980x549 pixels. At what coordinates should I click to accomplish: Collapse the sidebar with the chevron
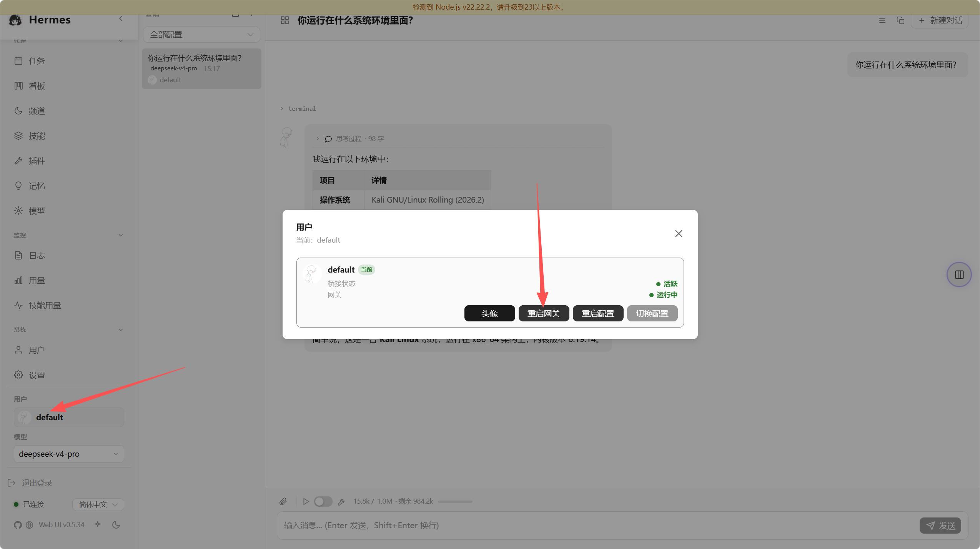click(121, 18)
